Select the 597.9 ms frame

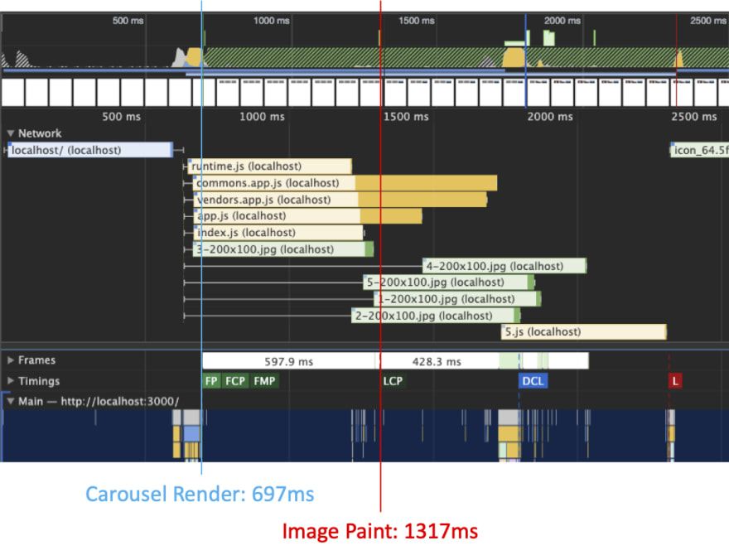click(x=289, y=361)
